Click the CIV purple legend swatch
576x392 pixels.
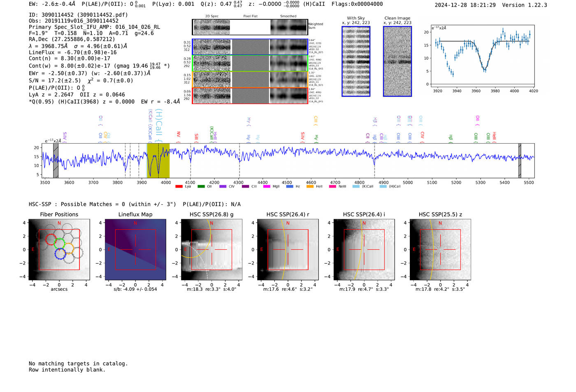point(223,186)
